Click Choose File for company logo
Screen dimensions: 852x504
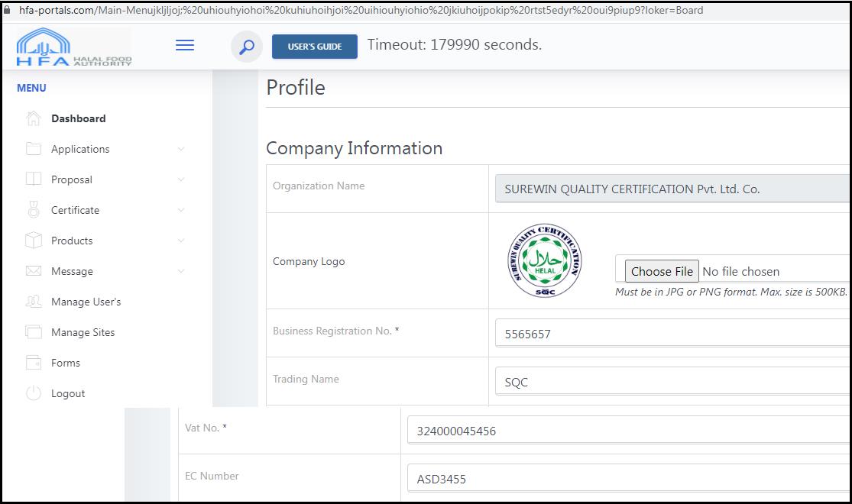[x=662, y=271]
